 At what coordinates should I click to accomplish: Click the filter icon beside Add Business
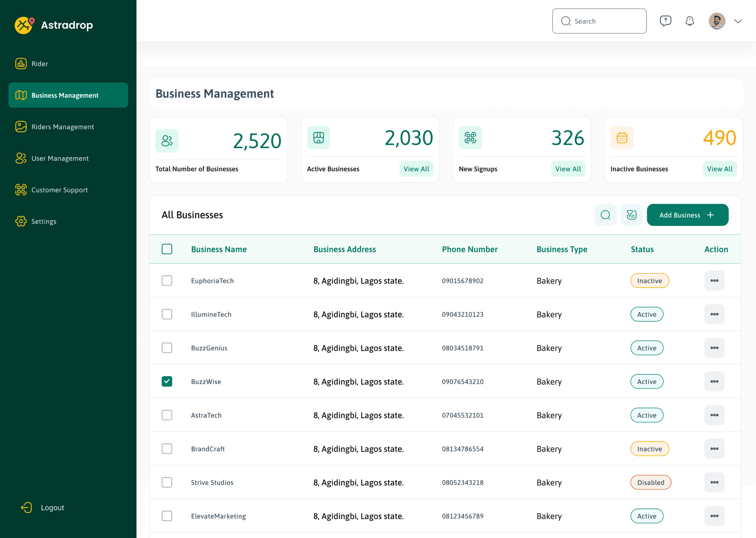[631, 215]
